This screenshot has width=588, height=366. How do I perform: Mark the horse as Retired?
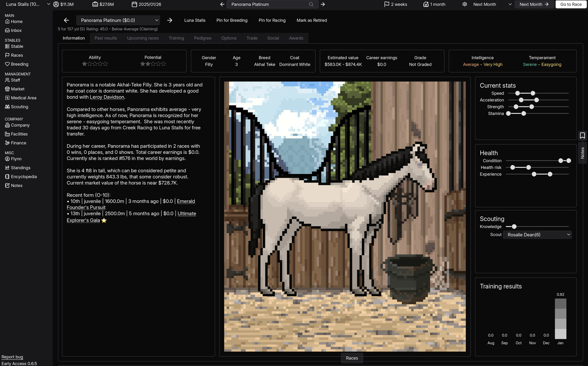[x=311, y=20]
